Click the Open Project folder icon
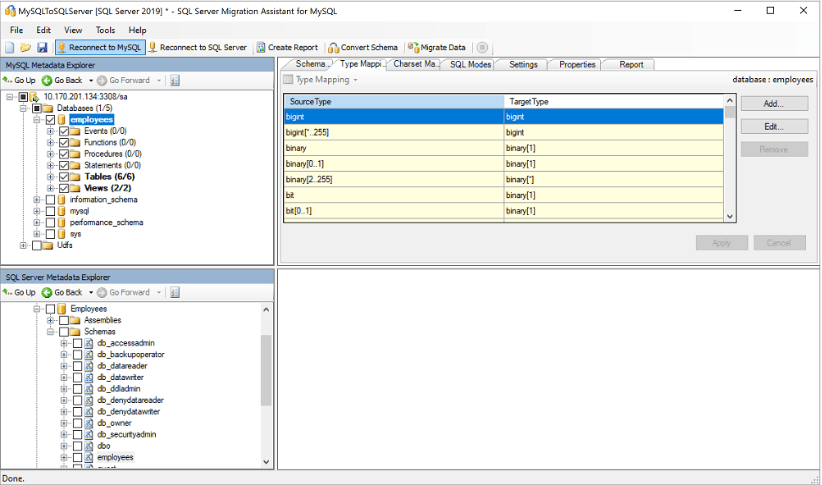 click(26, 47)
